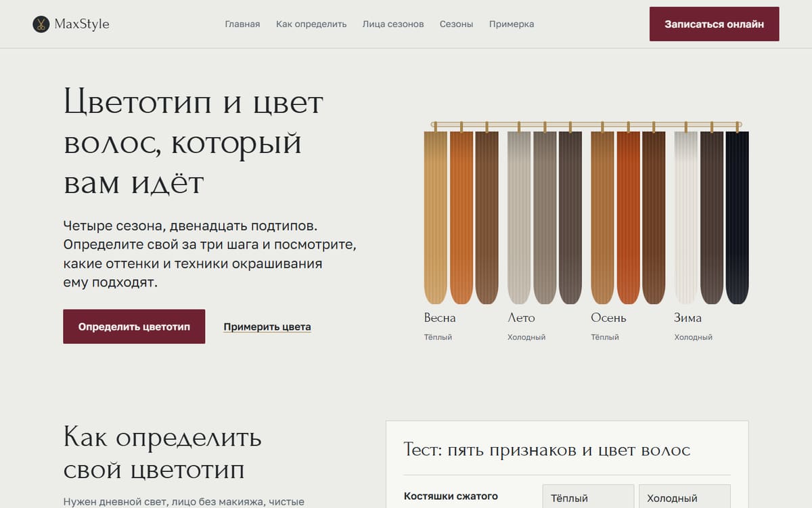Click the MaxStyle scissors logo icon
The width and height of the screenshot is (812, 508).
(x=41, y=24)
